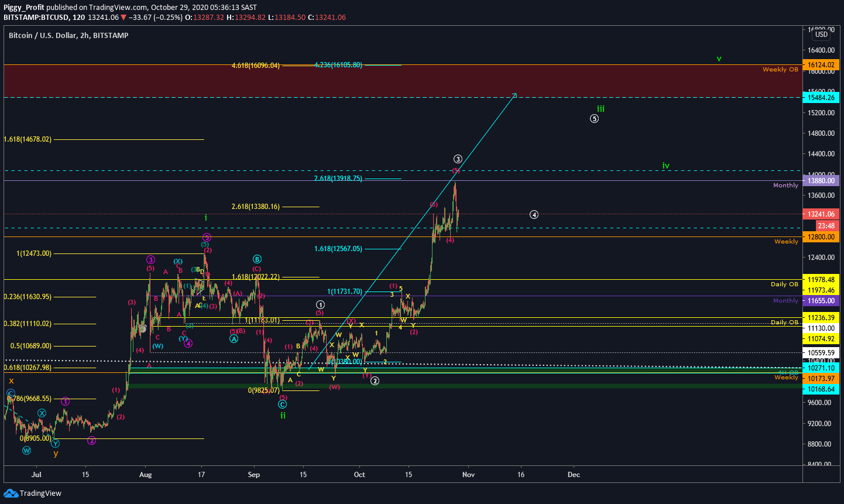Image resolution: width=844 pixels, height=504 pixels.
Task: Select the 0.382(11110.02) Fibonacci label
Action: [x=28, y=324]
